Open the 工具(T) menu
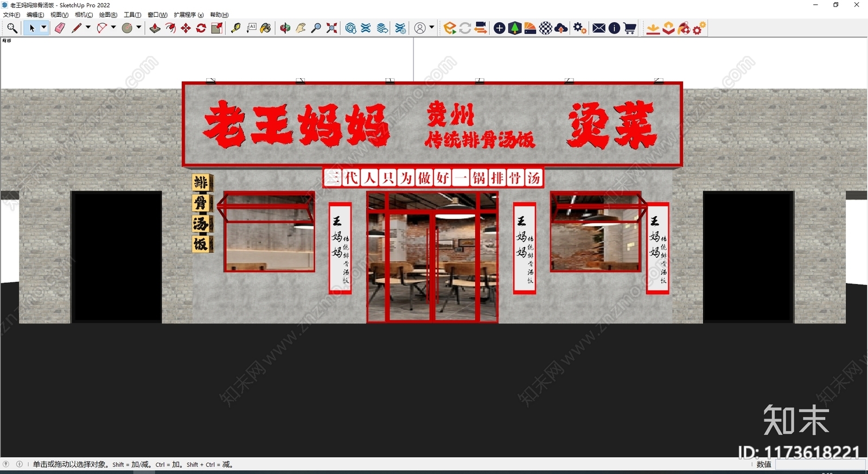 pyautogui.click(x=132, y=15)
